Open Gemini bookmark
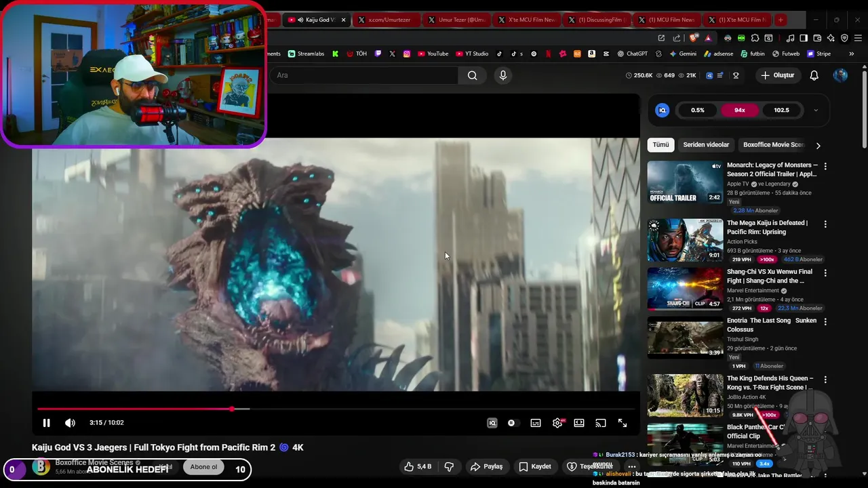 pos(682,54)
